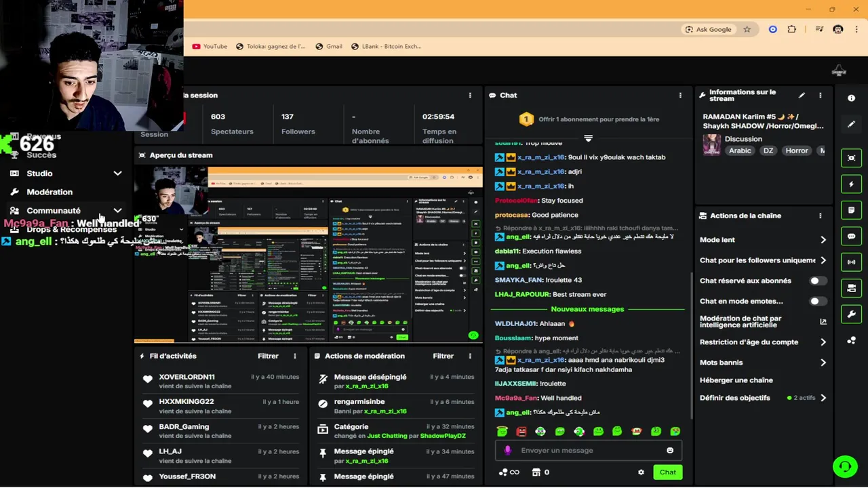Click rengarmisinbe banned user entry
This screenshot has height=488, width=868.
click(x=359, y=402)
